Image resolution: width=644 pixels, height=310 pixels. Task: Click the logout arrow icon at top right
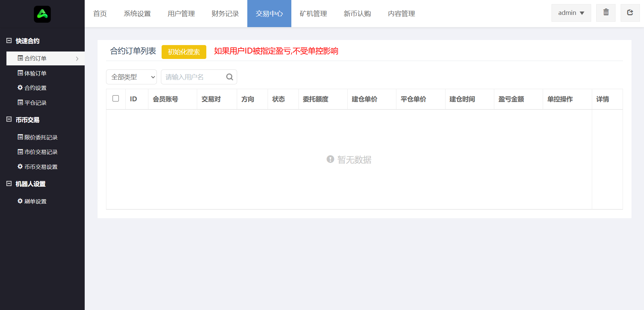[630, 13]
